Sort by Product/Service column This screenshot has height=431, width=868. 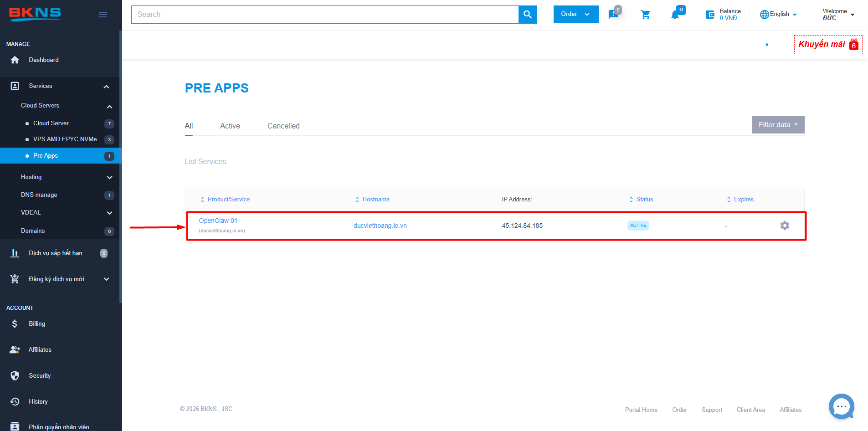[225, 200]
